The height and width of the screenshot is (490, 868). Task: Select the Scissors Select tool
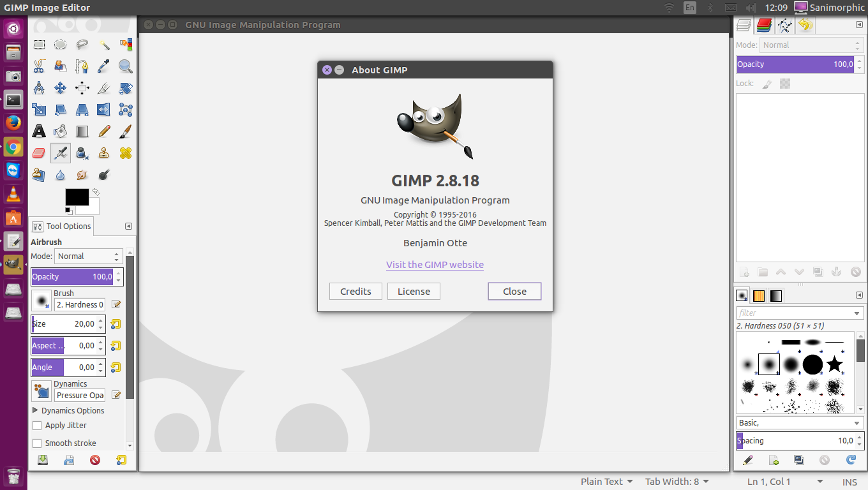point(39,66)
